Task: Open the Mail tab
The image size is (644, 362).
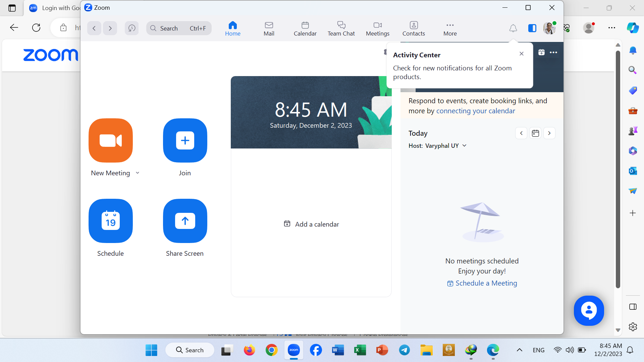Action: [x=269, y=29]
